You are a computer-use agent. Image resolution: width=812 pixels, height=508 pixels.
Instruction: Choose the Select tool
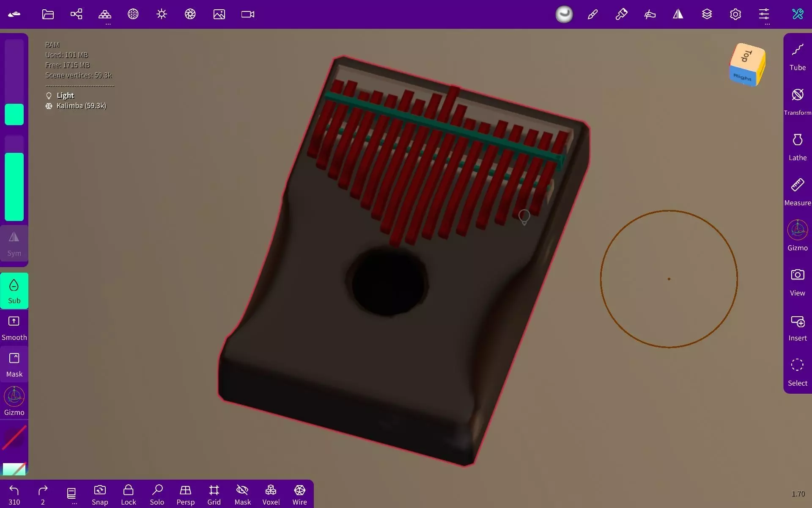click(x=798, y=373)
